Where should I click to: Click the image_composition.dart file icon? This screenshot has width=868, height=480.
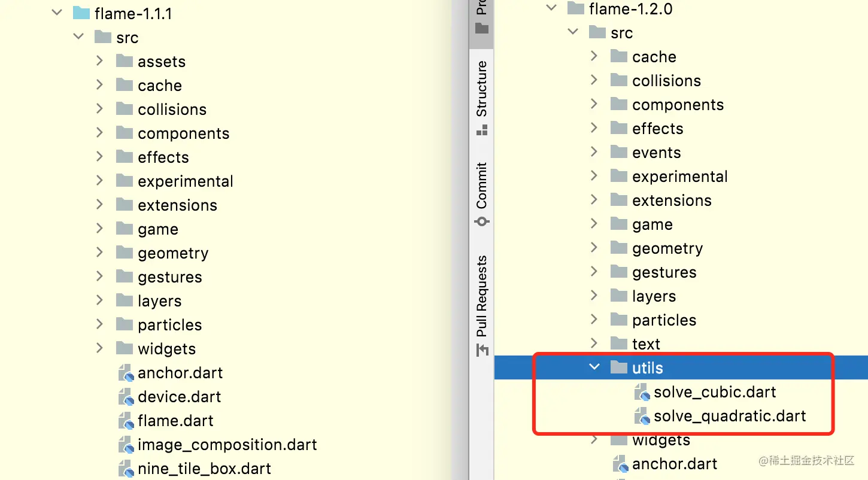tap(126, 445)
